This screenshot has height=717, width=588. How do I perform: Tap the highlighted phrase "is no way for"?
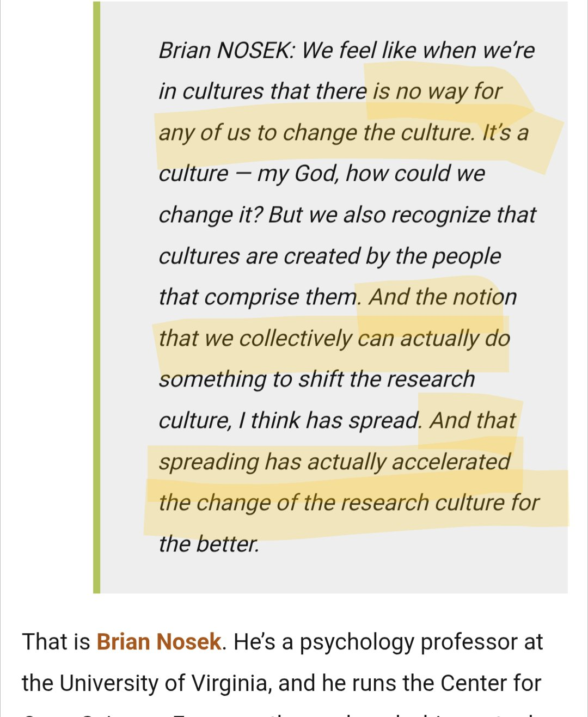(437, 91)
